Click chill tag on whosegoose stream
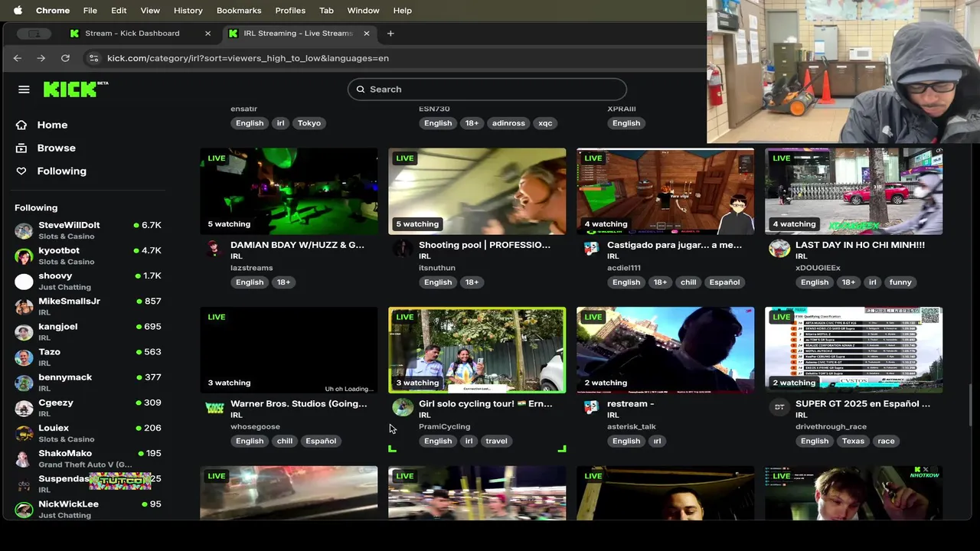 coord(285,441)
